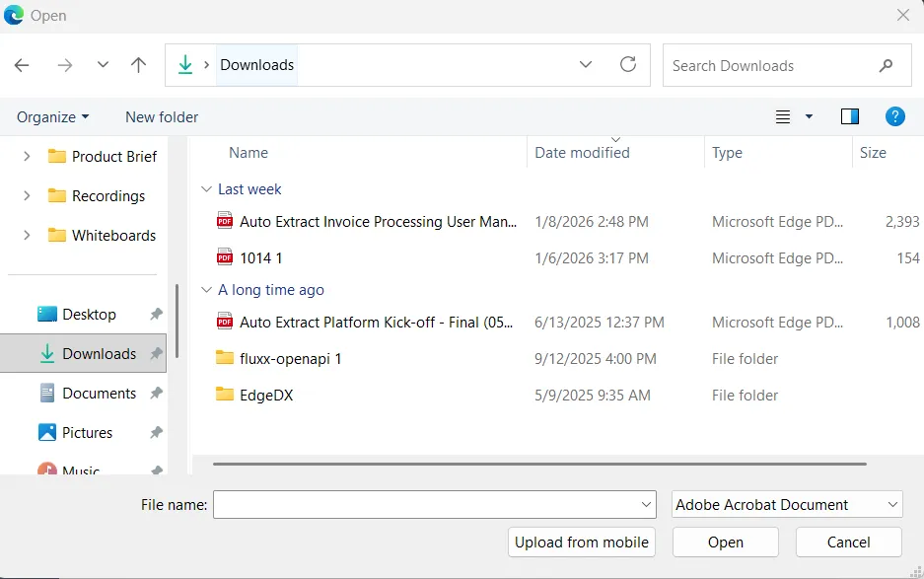
Task: Go forward with the right arrow
Action: coord(65,65)
